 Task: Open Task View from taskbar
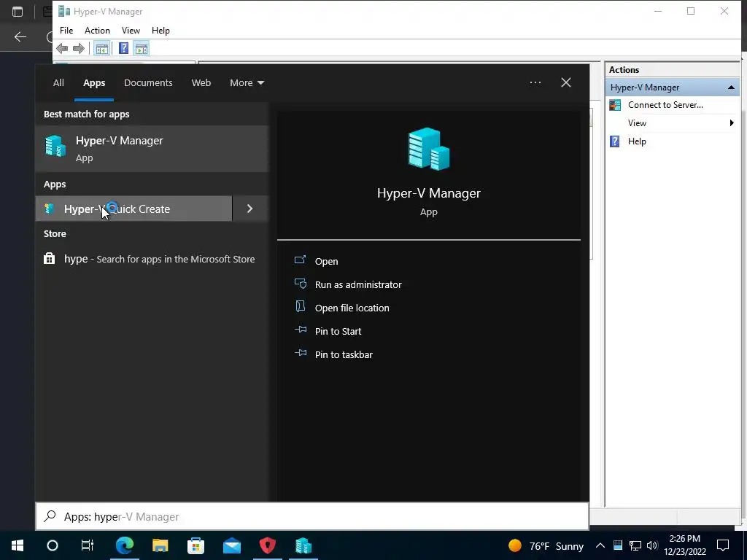pos(88,545)
